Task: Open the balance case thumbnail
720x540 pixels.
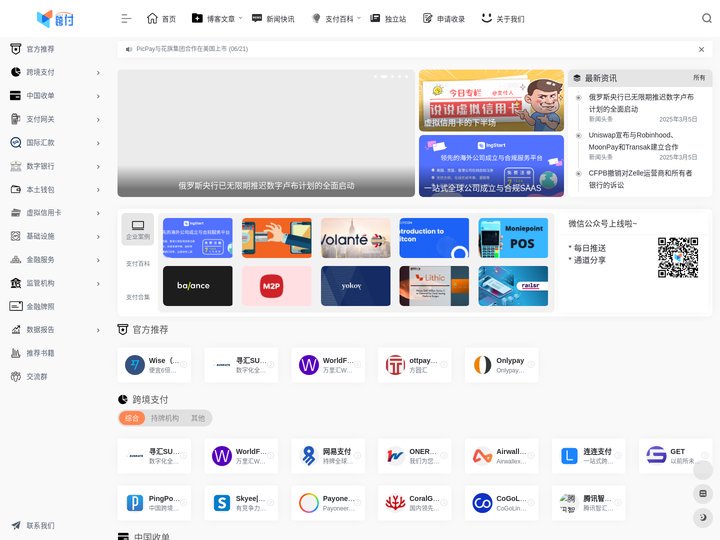Action: click(197, 286)
